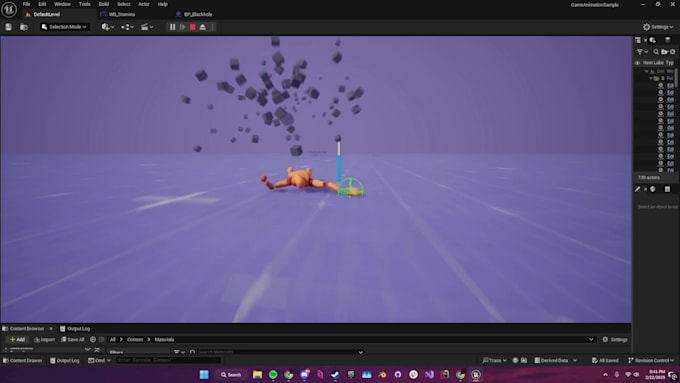Open Content Browser Settings
Screen dimensions: 680x383
pyautogui.click(x=615, y=340)
